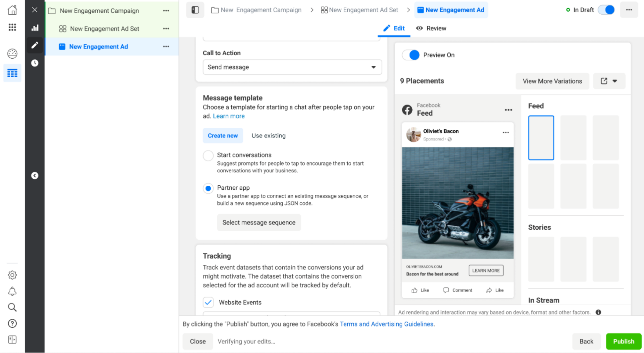Open more options for New Engagement Ad

pyautogui.click(x=166, y=47)
